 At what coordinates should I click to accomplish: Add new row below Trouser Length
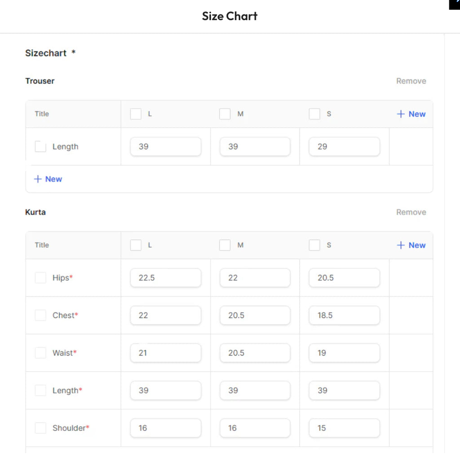(48, 179)
